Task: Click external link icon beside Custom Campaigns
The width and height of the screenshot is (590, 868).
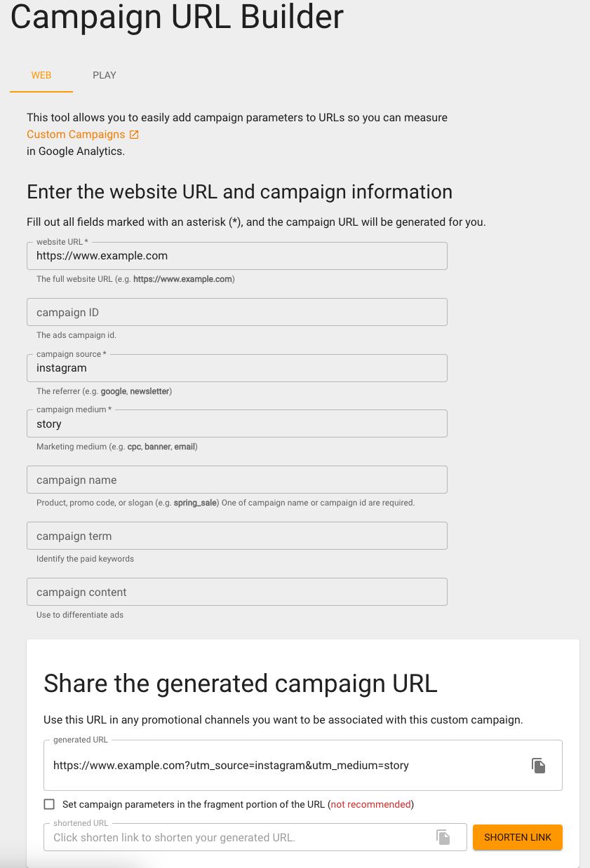Action: (x=135, y=135)
